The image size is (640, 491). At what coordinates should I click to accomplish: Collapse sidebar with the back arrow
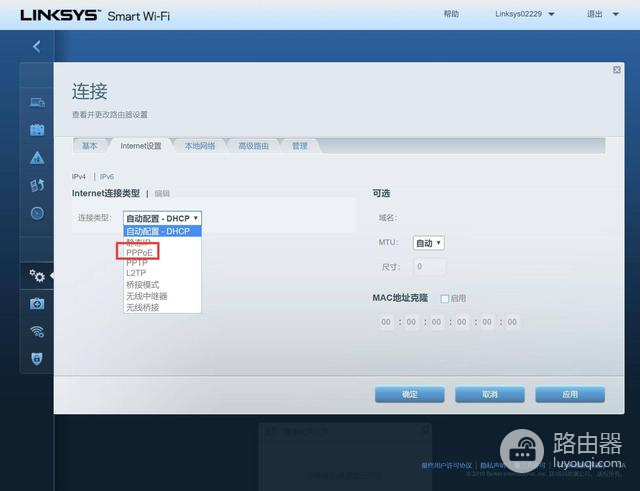point(37,47)
